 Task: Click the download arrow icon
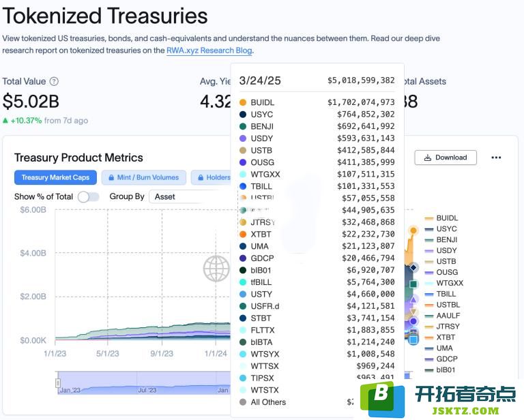(427, 157)
